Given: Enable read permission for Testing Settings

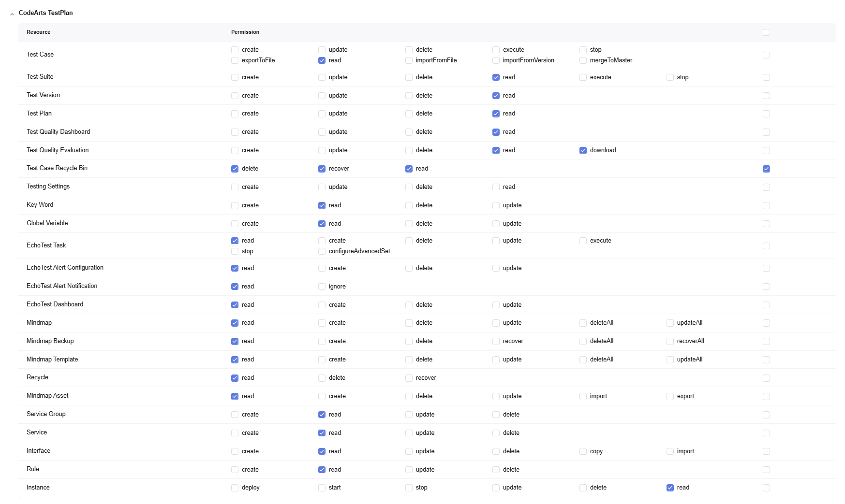Looking at the screenshot, I should point(496,187).
